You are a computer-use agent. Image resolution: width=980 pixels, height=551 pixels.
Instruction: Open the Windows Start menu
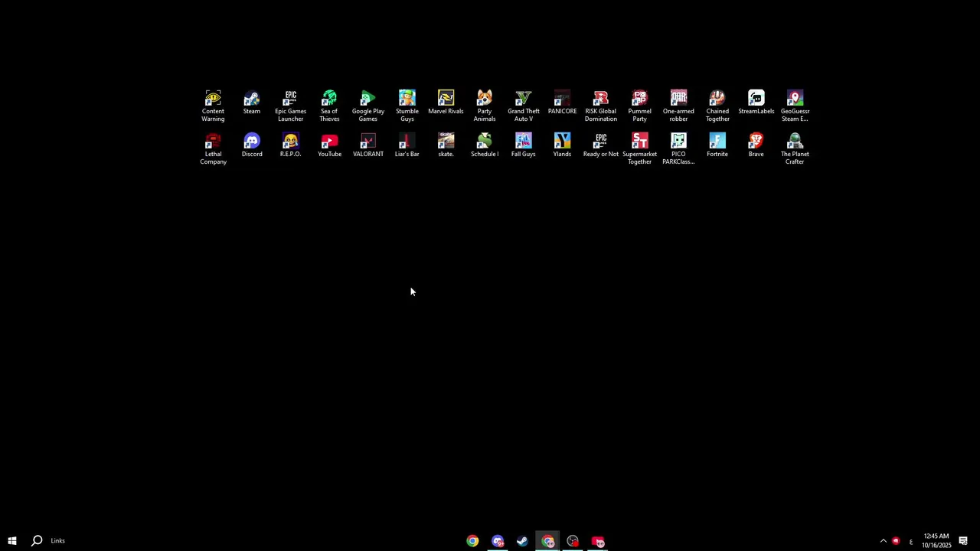tap(12, 541)
